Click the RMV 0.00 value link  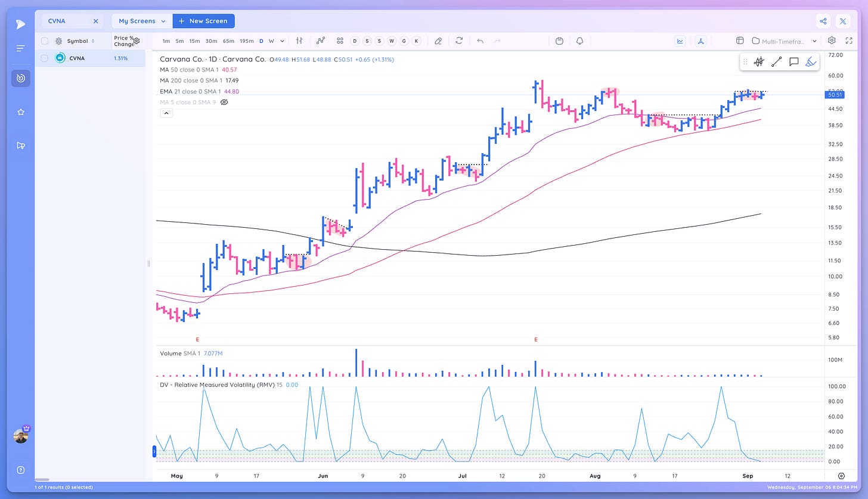click(292, 385)
